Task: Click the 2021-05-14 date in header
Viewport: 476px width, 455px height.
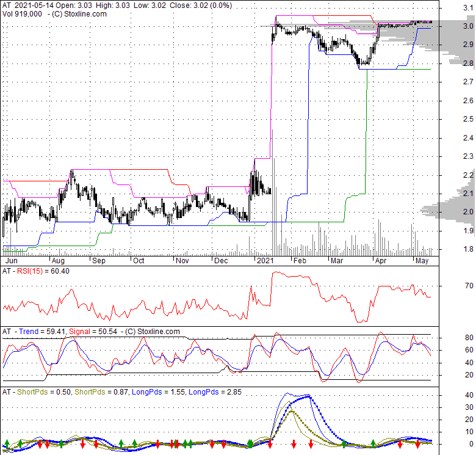Action: pos(32,5)
